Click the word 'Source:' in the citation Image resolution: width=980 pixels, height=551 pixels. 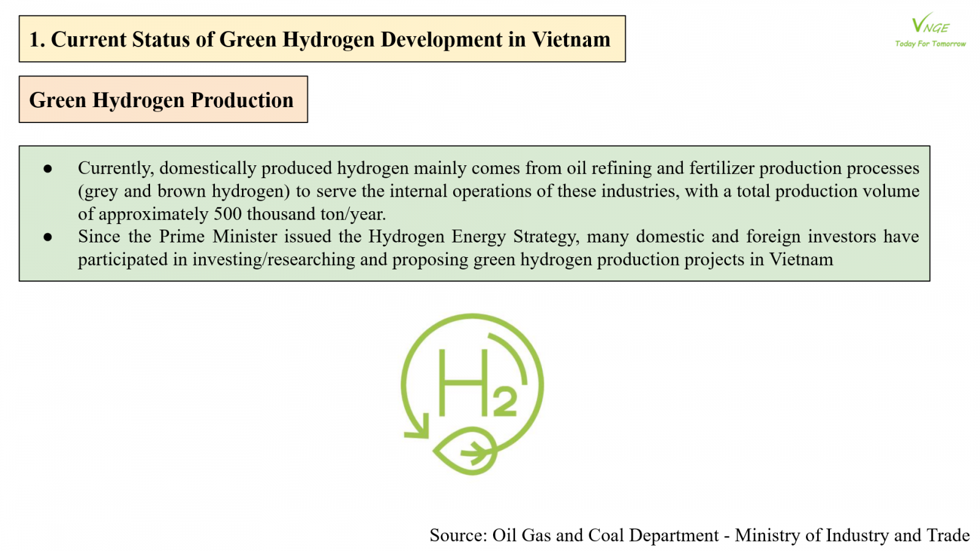pyautogui.click(x=458, y=536)
